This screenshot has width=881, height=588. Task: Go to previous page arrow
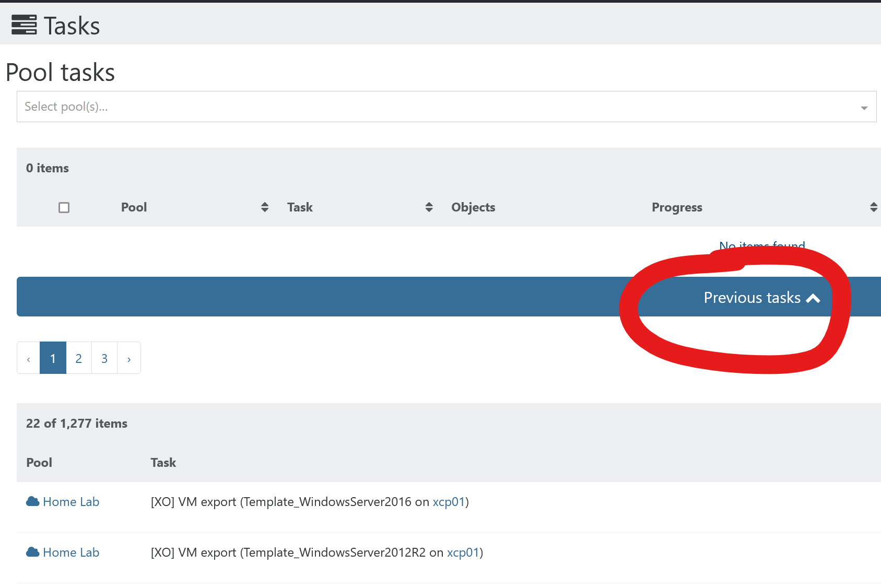click(29, 358)
